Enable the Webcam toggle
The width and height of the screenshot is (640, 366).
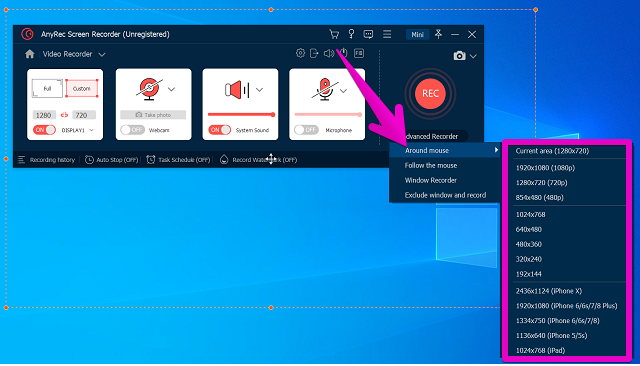132,130
